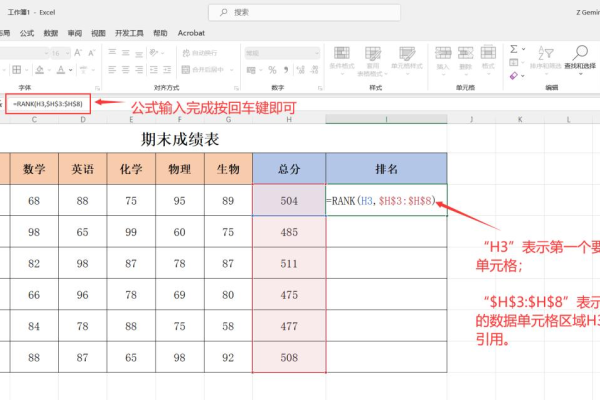Image resolution: width=600 pixels, height=400 pixels.
Task: Click the Increase Indent icon
Action: [x=167, y=69]
